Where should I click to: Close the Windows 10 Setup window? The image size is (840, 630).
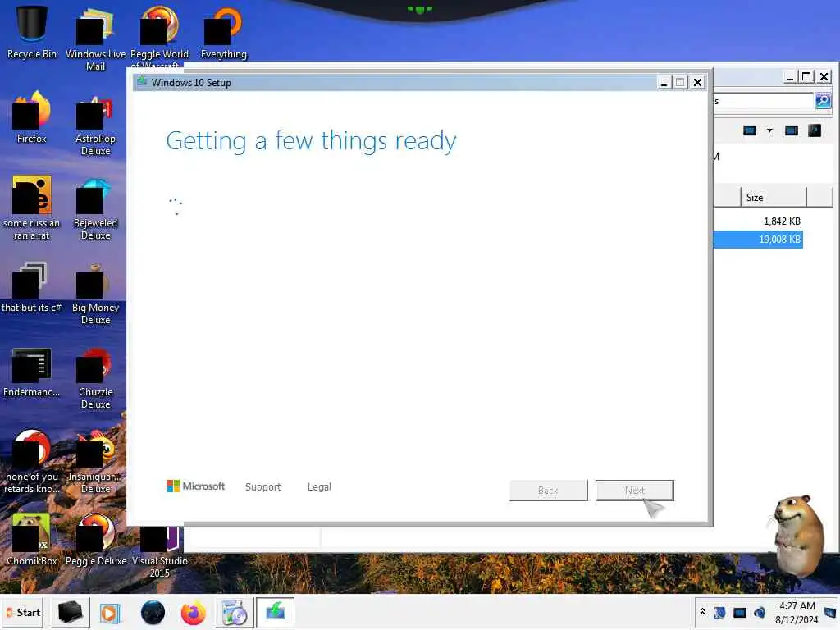[x=697, y=83]
